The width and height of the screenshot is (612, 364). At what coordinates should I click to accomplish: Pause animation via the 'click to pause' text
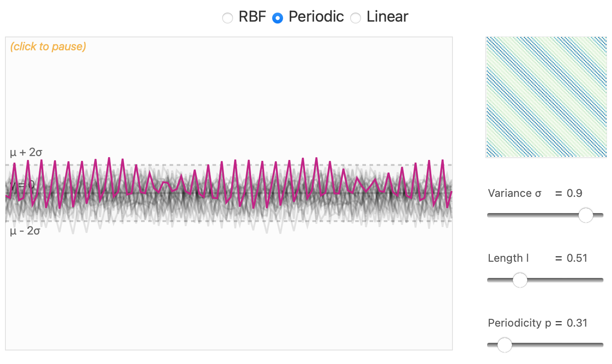(48, 46)
